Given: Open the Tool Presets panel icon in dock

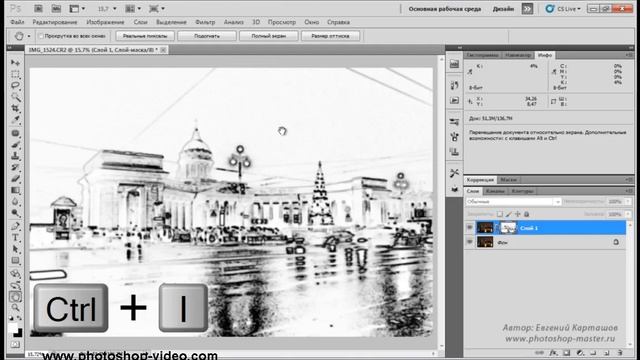Looking at the screenshot, I should [454, 173].
